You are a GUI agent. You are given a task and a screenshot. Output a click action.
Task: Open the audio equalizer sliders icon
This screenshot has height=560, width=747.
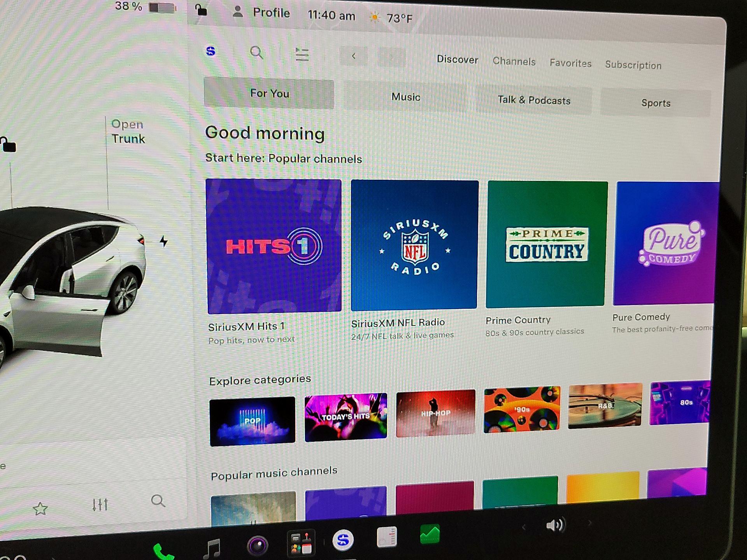pos(100,504)
